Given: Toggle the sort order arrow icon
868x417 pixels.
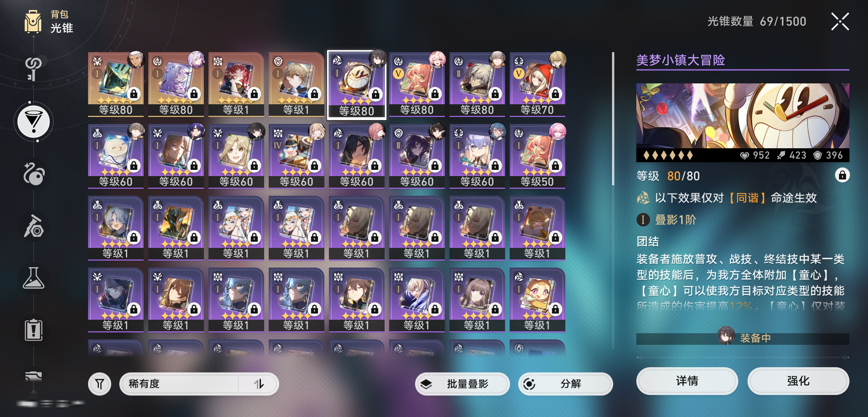Looking at the screenshot, I should 259,384.
